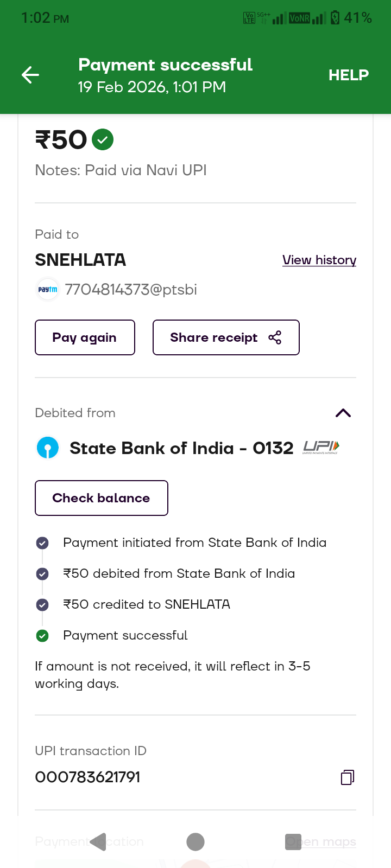Tap the Payment initiated step checkmark
Screen dimensions: 391x868
pyautogui.click(x=42, y=543)
